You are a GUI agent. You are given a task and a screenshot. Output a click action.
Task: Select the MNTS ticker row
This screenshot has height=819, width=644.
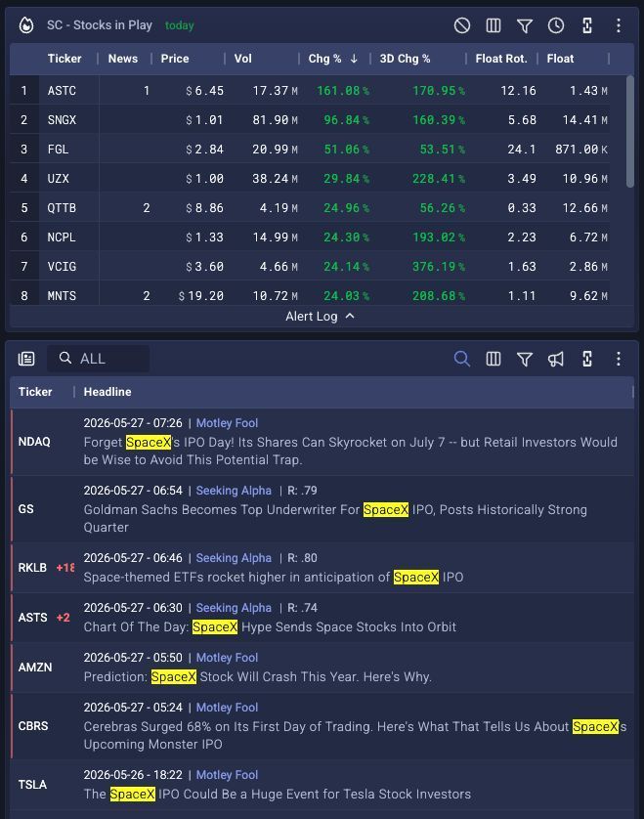[62, 295]
